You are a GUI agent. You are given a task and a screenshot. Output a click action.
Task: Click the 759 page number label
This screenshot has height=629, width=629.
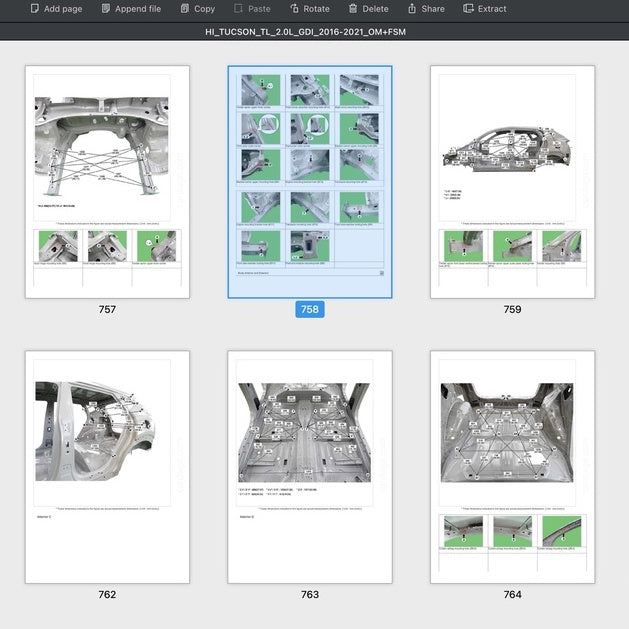512,310
